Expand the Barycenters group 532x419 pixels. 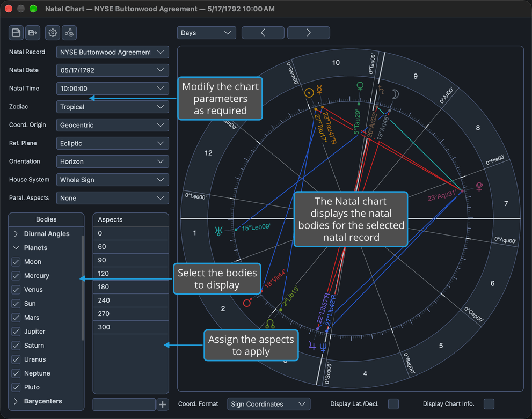point(16,401)
